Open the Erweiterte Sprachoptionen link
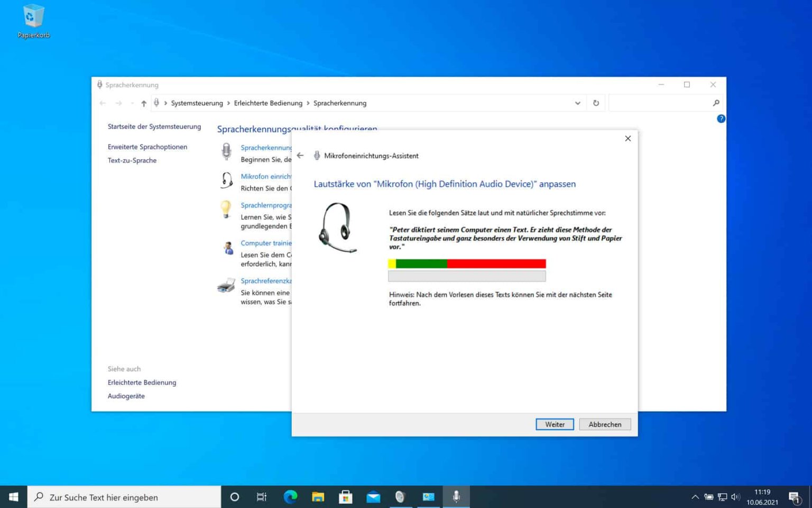This screenshot has width=812, height=508. point(147,147)
